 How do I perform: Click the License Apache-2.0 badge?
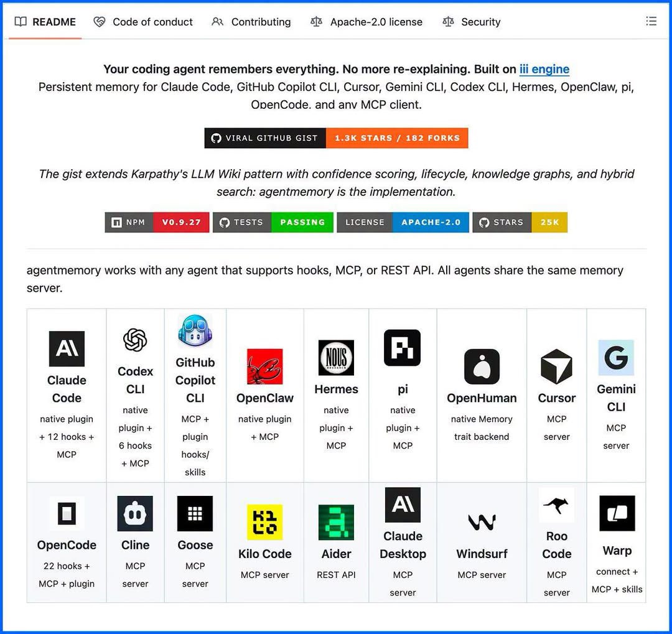pos(403,222)
